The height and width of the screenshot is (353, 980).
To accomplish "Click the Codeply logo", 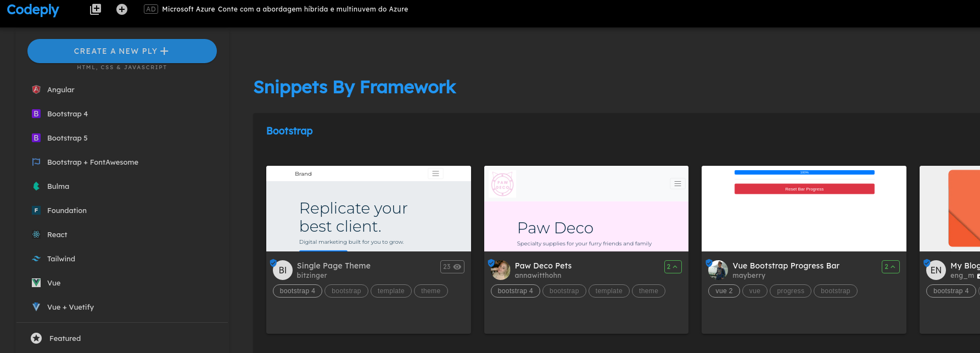I will pyautogui.click(x=33, y=10).
